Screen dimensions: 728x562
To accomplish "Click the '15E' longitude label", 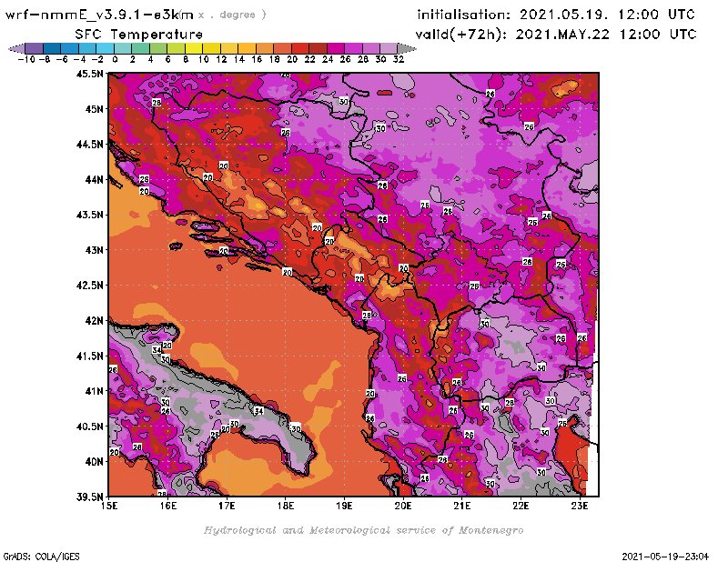I will (x=109, y=506).
